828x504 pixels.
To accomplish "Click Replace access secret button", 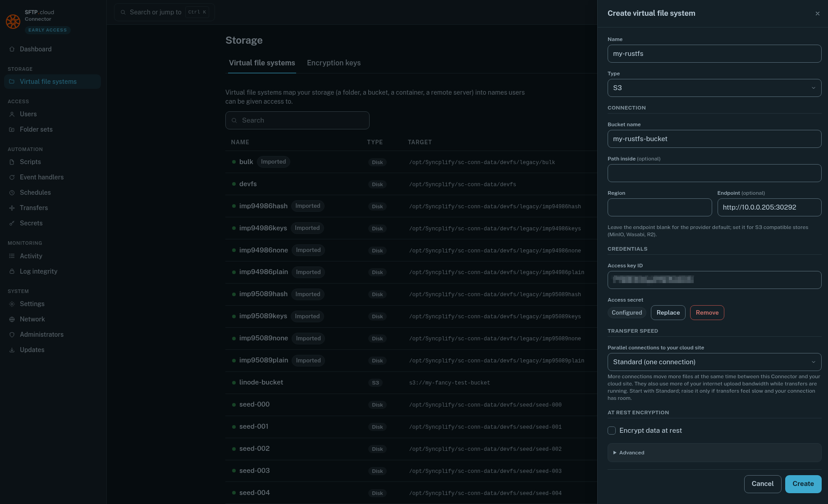I will click(668, 313).
